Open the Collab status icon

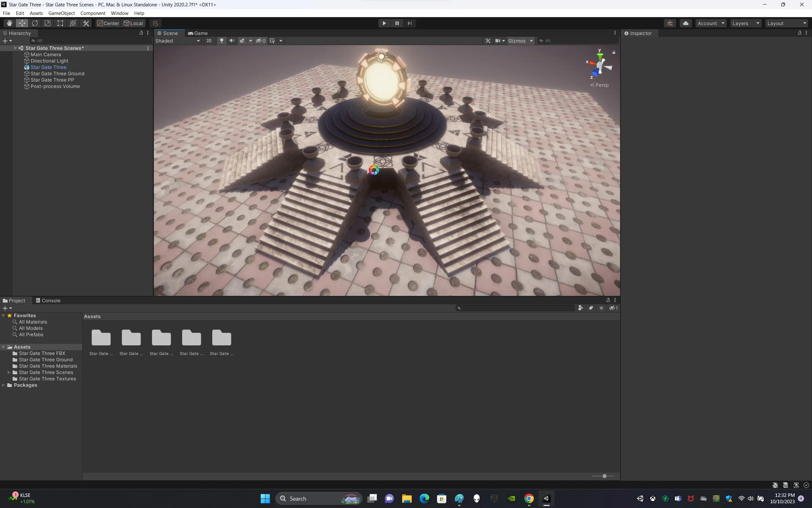click(670, 23)
